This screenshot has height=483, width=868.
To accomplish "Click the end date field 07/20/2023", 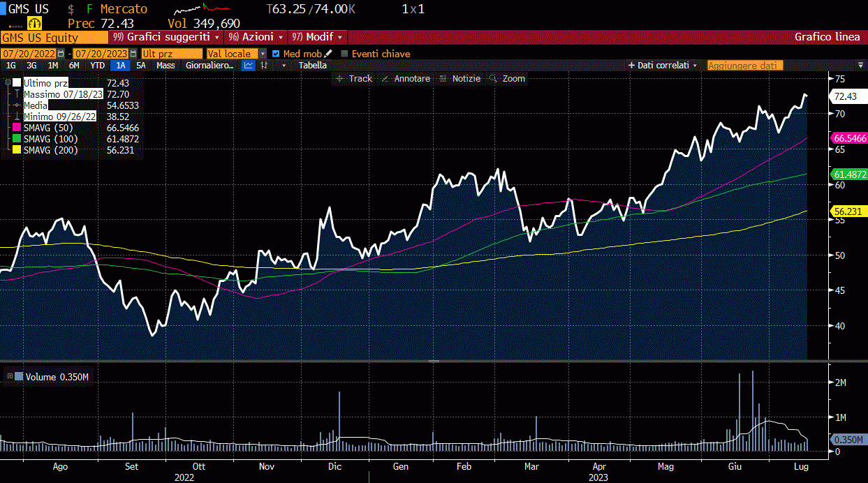I will click(x=101, y=54).
